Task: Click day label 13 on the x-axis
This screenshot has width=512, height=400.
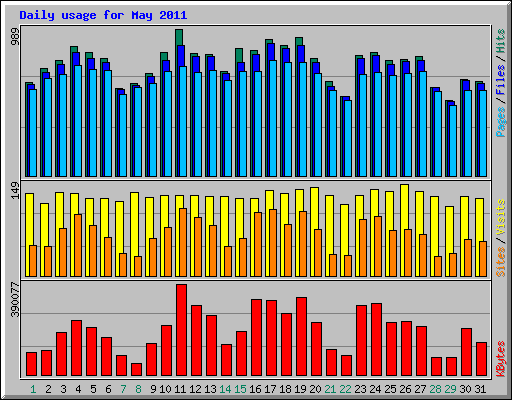Action: [x=210, y=389]
